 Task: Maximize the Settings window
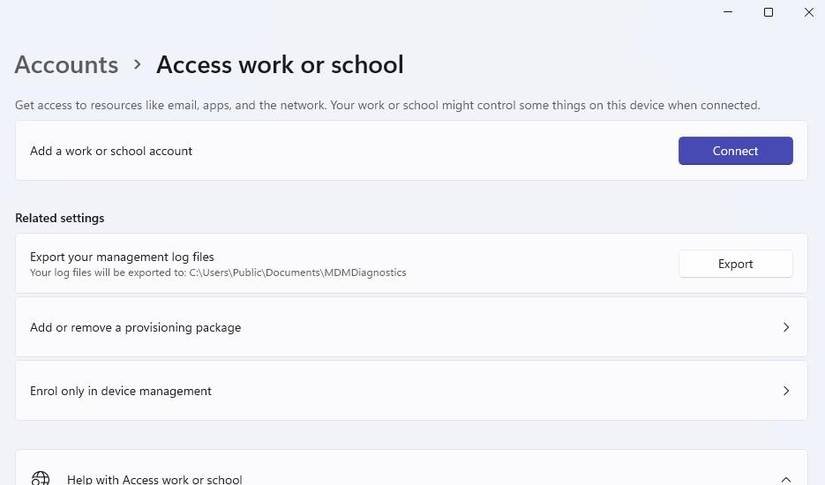click(x=768, y=12)
